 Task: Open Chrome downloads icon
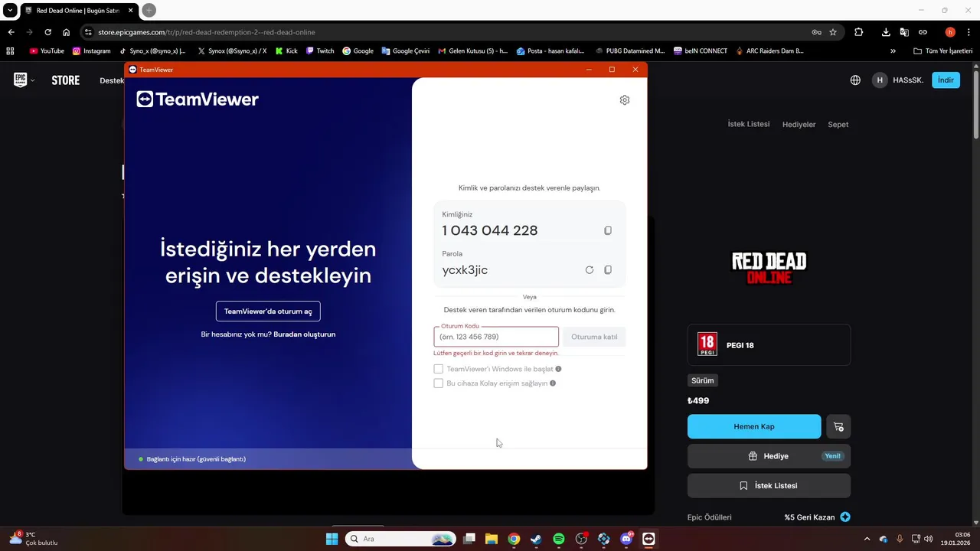(886, 32)
